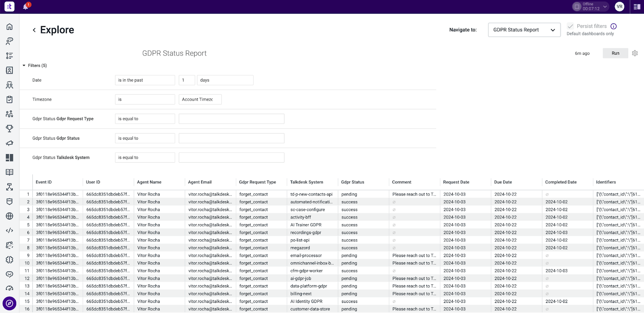Open the 'is in the past' date condition dropdown
The height and width of the screenshot is (313, 644).
[145, 80]
